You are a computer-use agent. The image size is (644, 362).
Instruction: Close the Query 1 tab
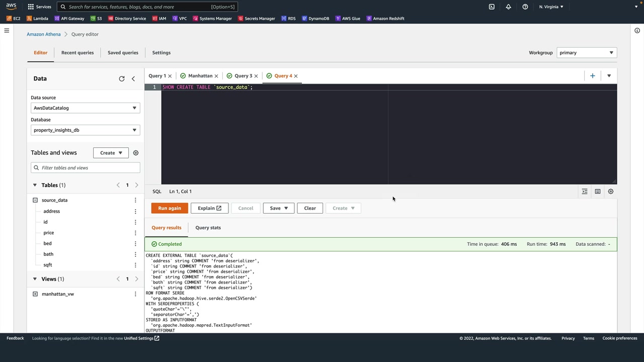[170, 76]
